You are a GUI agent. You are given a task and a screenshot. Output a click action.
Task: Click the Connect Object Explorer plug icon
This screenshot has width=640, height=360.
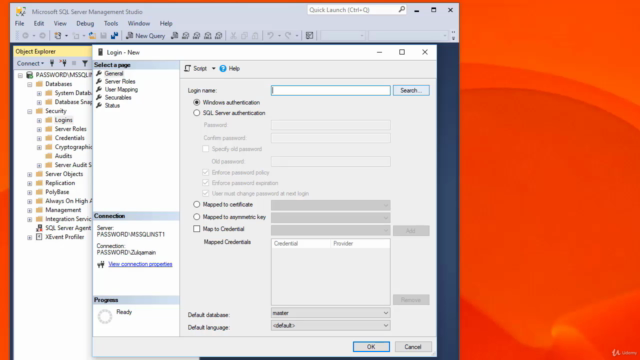pos(52,63)
